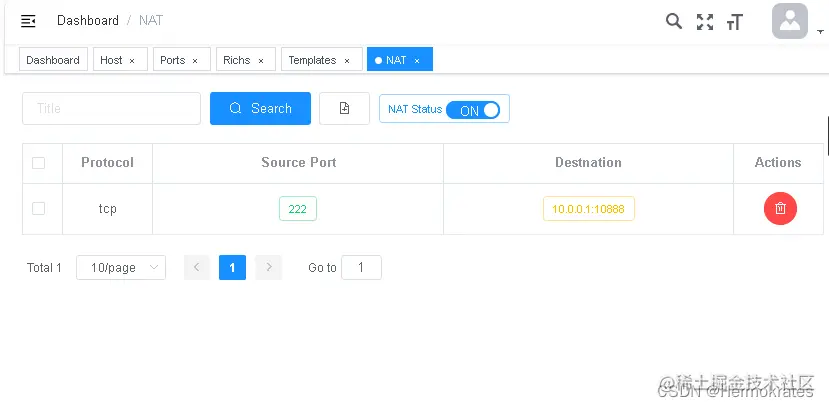Expand the avatar dropdown caret
Viewport: 829px width, 407px height.
(x=821, y=32)
